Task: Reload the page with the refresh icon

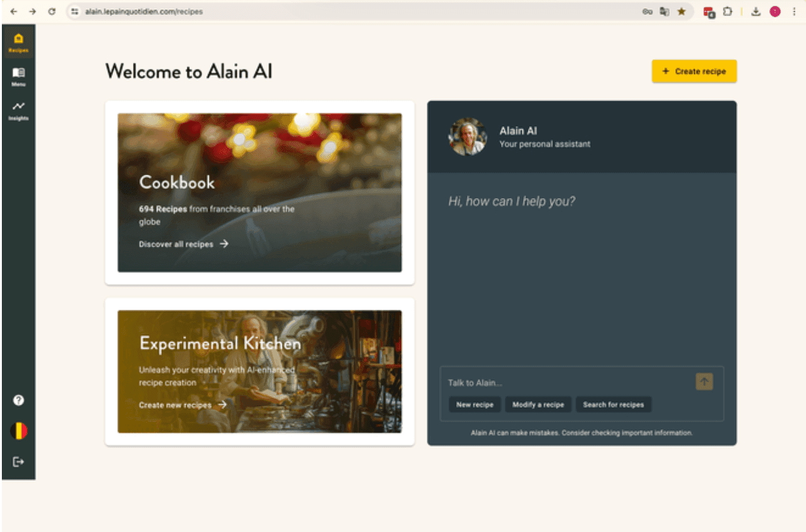Action: pyautogui.click(x=52, y=11)
